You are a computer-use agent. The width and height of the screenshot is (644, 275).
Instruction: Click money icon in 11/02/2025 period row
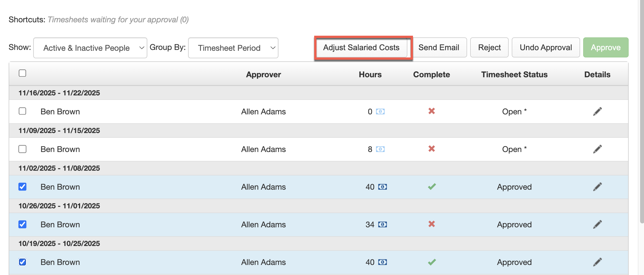pyautogui.click(x=382, y=187)
